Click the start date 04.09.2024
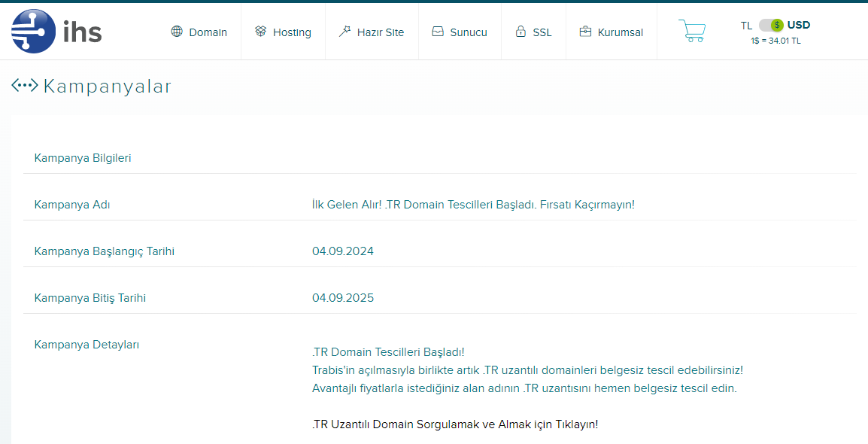The height and width of the screenshot is (444, 868). [x=343, y=251]
